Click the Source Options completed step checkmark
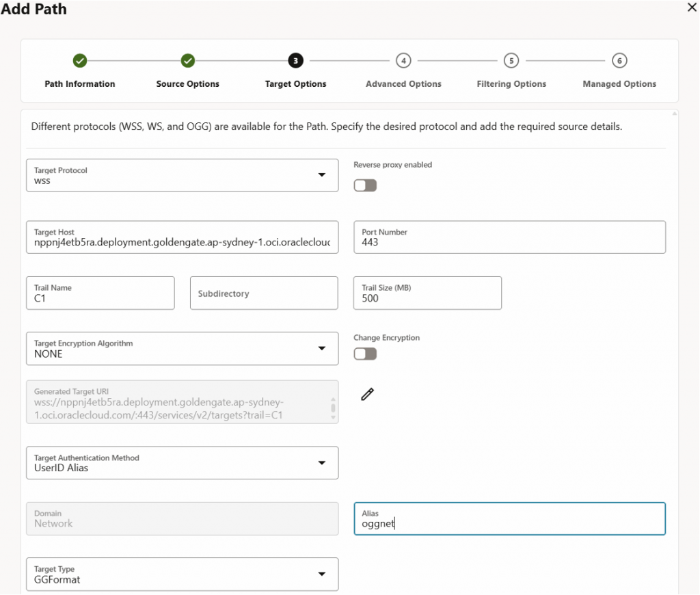Viewport: 700px width, 595px height. [x=188, y=61]
